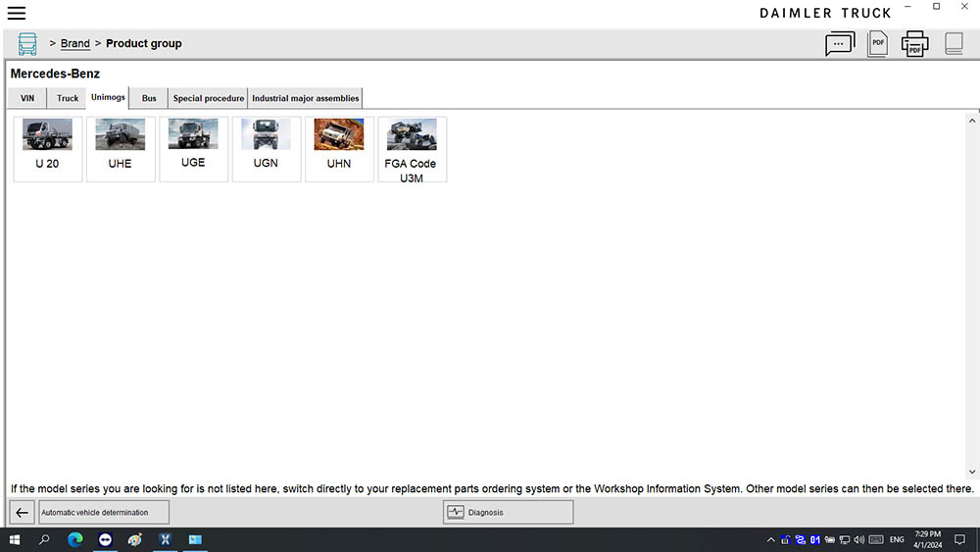Switch to the Truck tab
This screenshot has height=552, width=980.
68,98
